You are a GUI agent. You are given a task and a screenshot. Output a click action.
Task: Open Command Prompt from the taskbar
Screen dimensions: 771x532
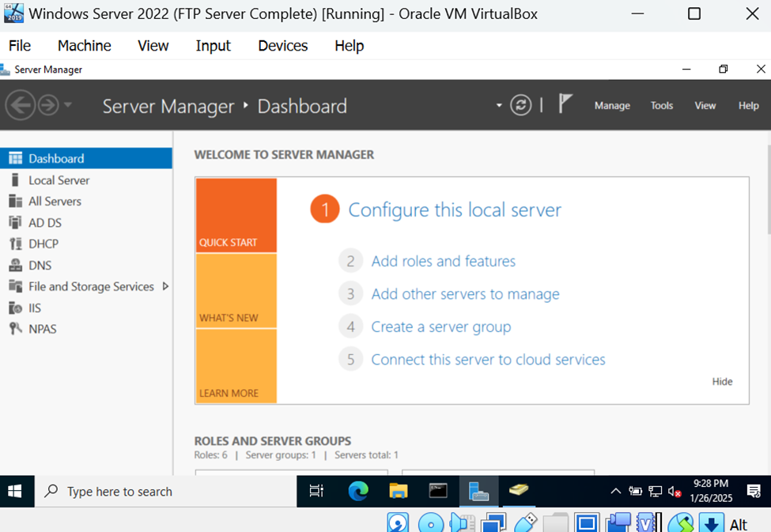[438, 491]
